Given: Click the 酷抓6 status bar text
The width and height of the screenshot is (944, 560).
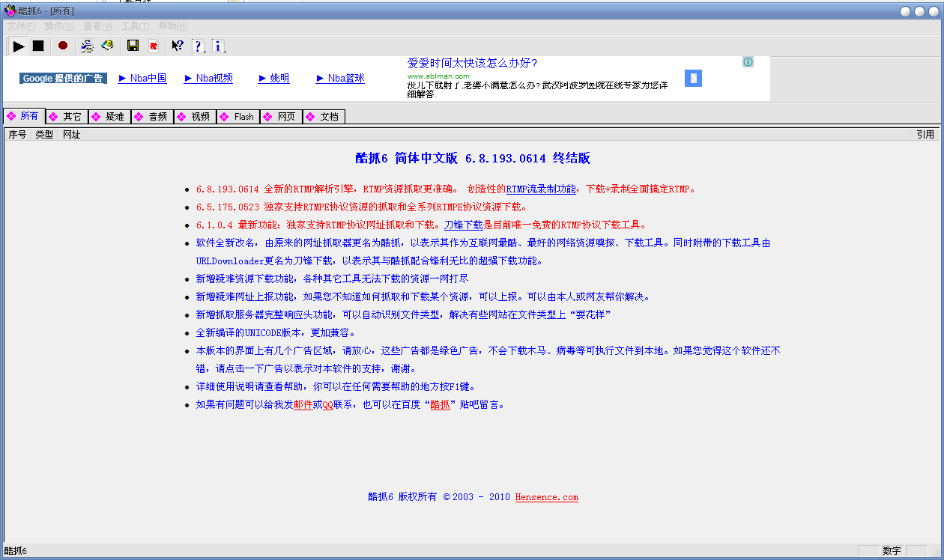Looking at the screenshot, I should tap(15, 551).
